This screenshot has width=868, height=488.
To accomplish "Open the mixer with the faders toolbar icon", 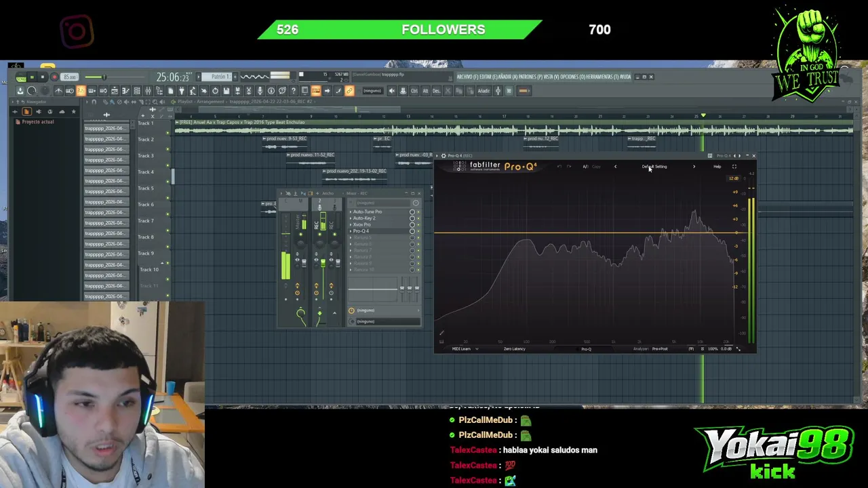I will click(148, 91).
